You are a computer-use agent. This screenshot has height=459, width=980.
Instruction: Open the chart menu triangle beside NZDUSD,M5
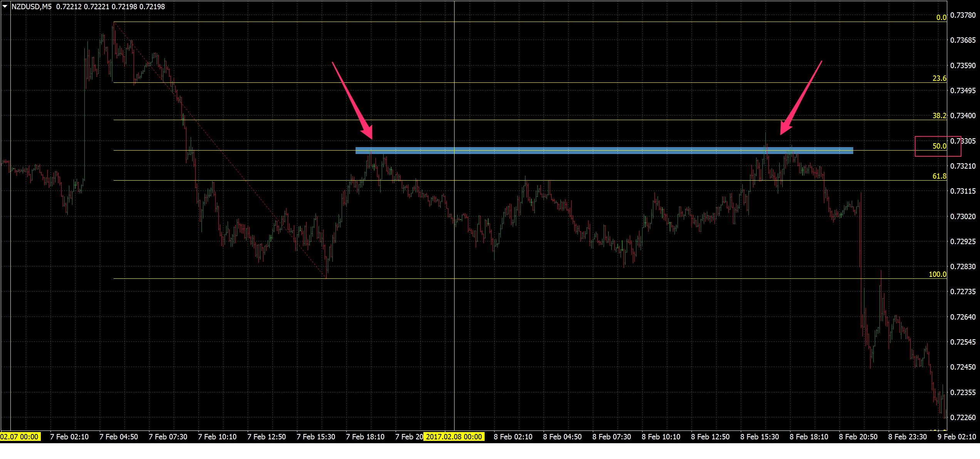coord(5,6)
